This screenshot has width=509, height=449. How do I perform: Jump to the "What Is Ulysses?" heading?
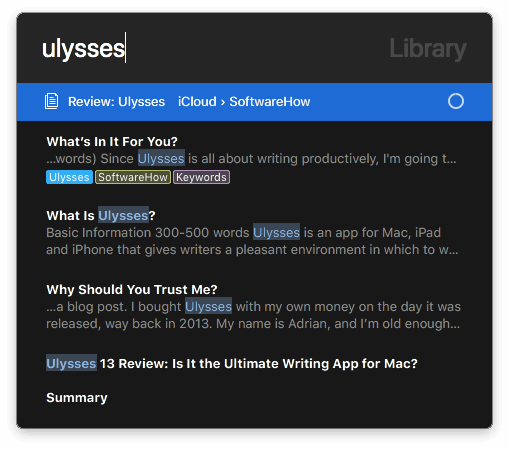pos(101,216)
